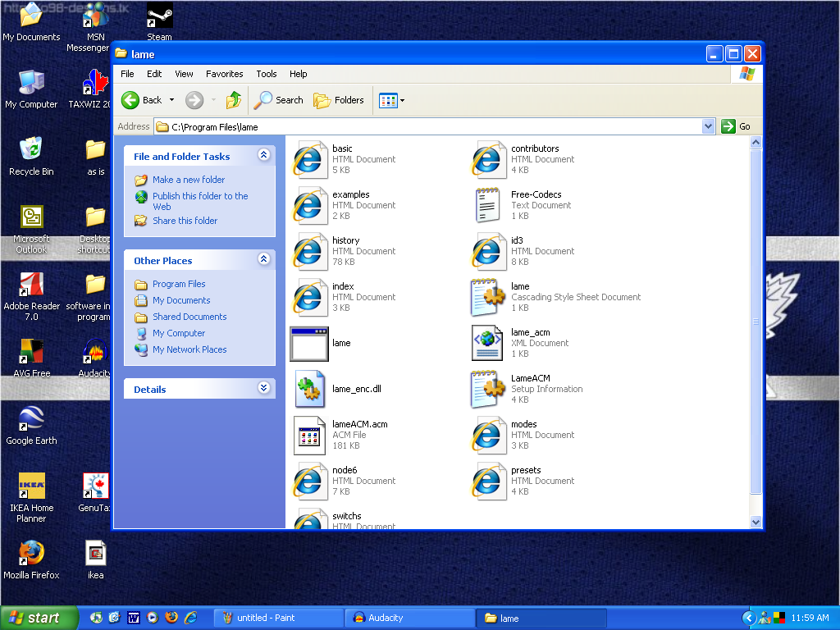This screenshot has width=840, height=630.
Task: Select the lame_acm XML document icon
Action: pos(487,344)
